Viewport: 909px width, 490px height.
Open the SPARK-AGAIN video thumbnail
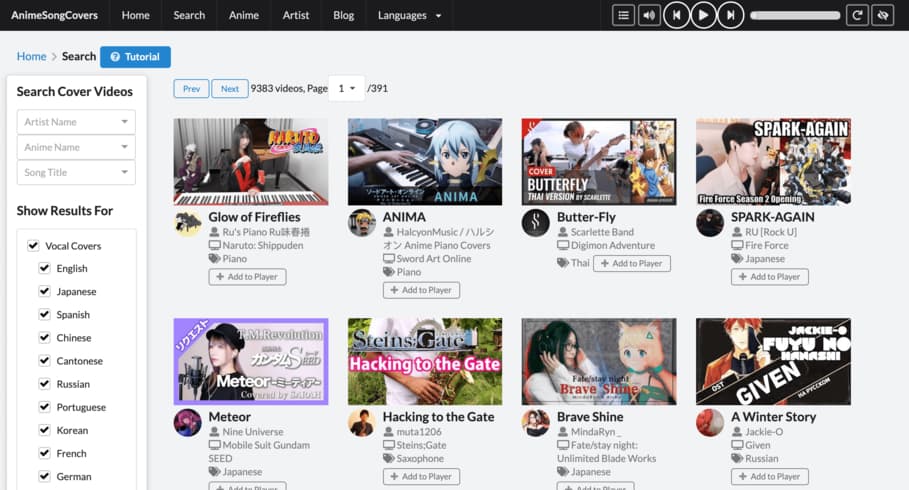pyautogui.click(x=773, y=162)
